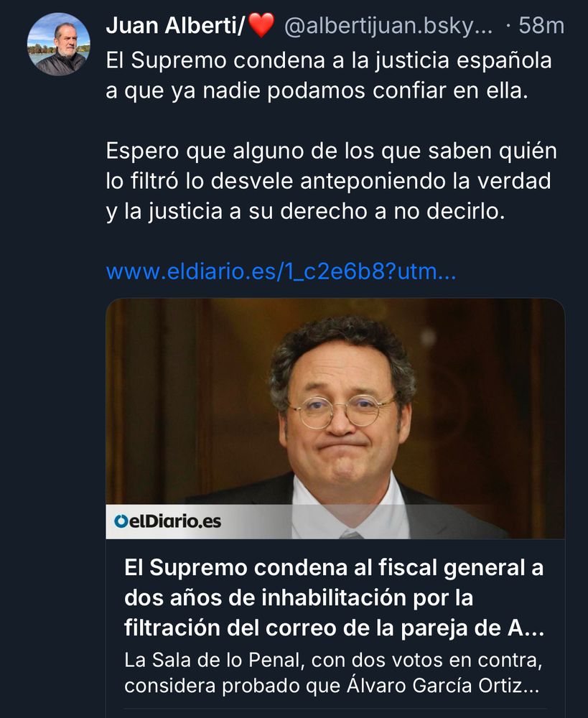The height and width of the screenshot is (718, 588).
Task: Open the display name Juan Alberti
Action: click(176, 25)
